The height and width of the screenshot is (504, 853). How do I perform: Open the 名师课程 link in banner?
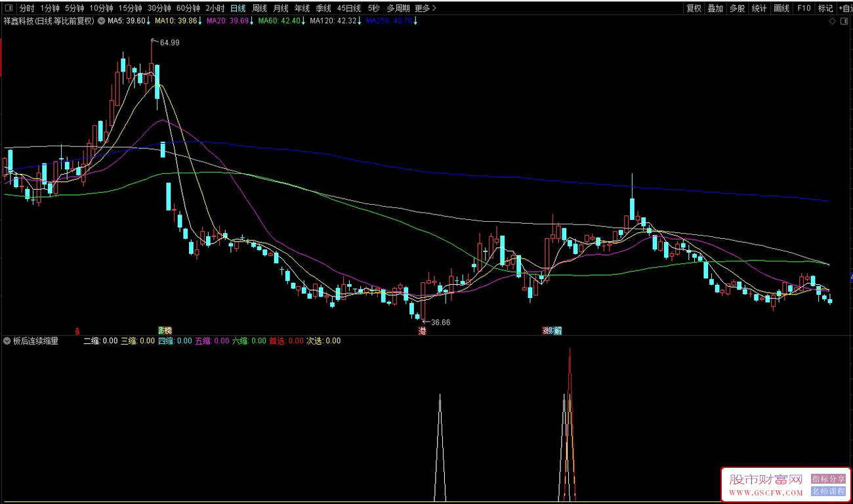pos(828,491)
